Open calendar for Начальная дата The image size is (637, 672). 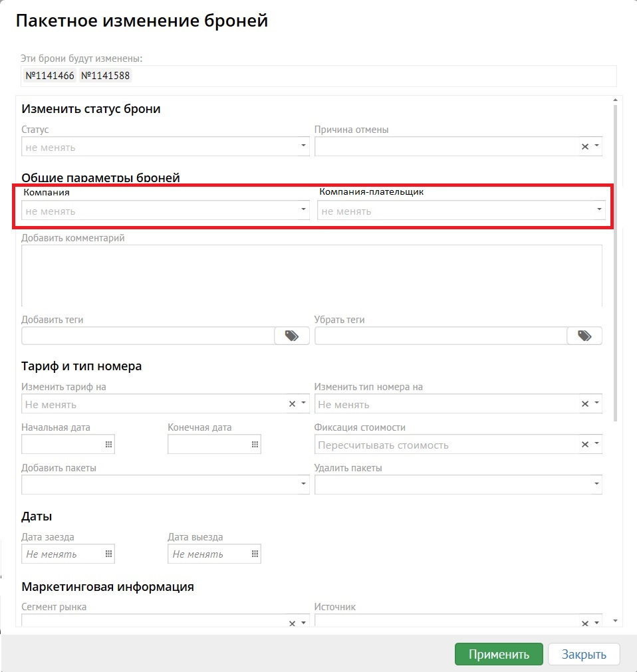(108, 445)
